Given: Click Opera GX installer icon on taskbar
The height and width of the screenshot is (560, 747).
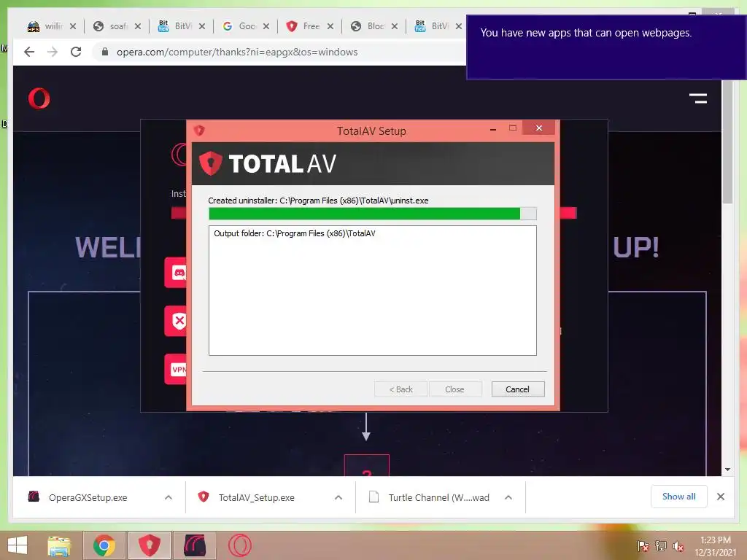Looking at the screenshot, I should click(194, 545).
